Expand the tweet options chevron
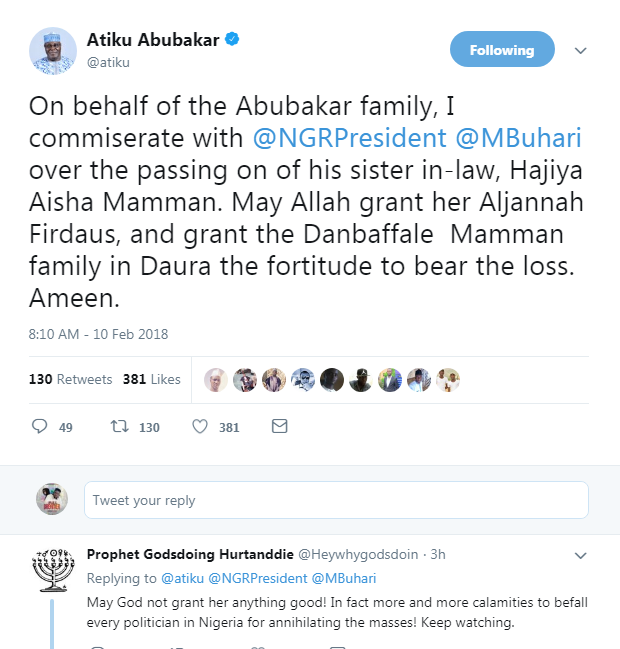This screenshot has height=649, width=620. pos(580,50)
